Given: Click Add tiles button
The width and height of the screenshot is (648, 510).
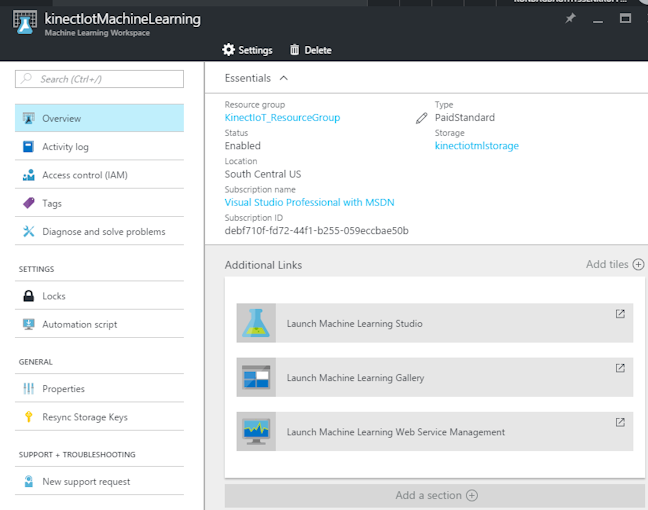Looking at the screenshot, I should click(x=614, y=264).
